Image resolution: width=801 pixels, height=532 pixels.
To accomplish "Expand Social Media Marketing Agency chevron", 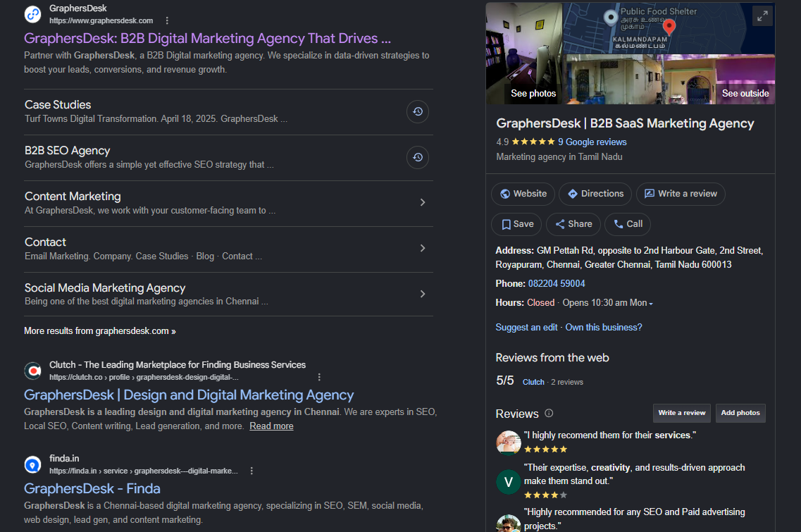I will tap(423, 294).
